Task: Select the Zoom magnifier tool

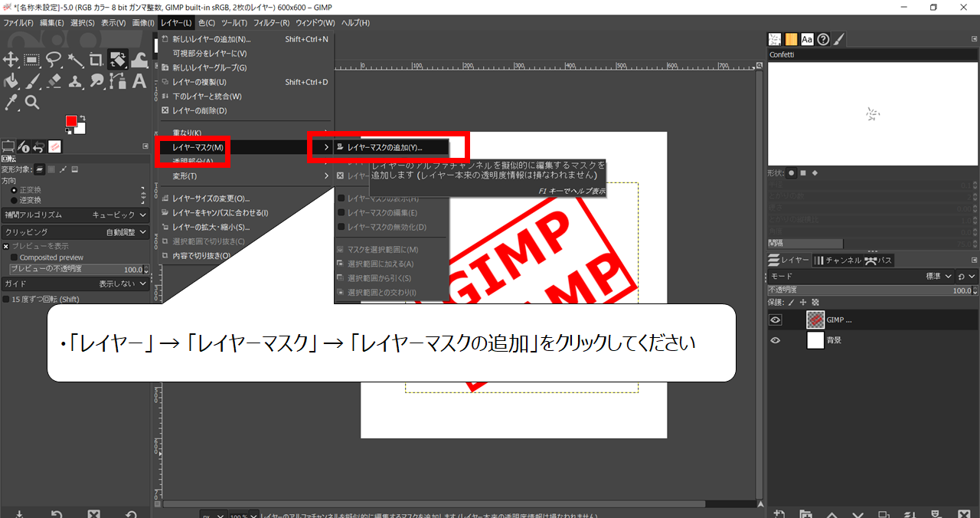Action: tap(32, 102)
